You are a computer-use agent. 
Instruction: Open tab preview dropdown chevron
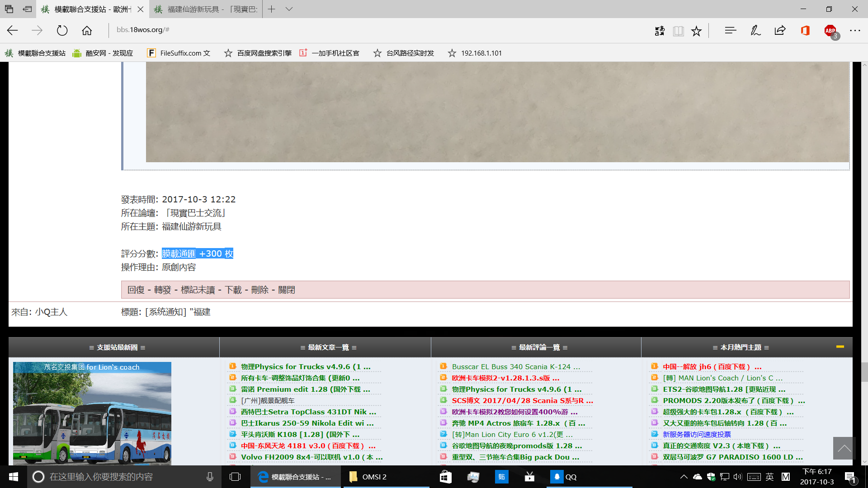(x=289, y=9)
